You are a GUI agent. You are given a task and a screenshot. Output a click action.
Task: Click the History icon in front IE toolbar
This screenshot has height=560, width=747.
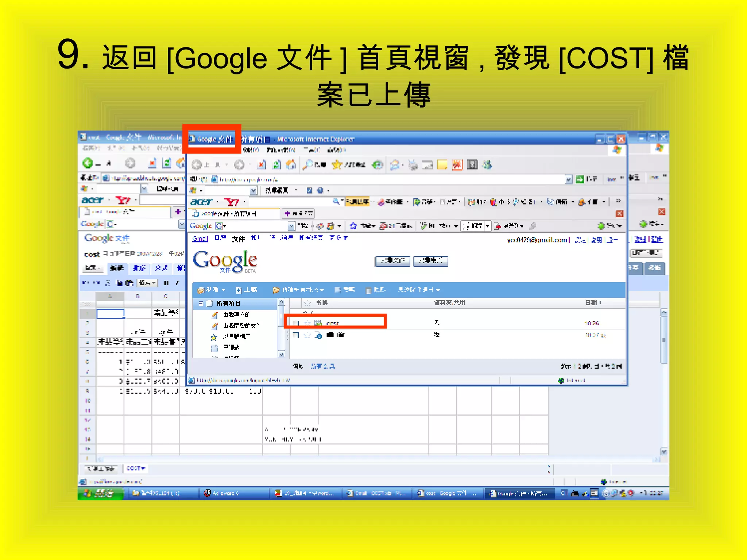(x=378, y=165)
